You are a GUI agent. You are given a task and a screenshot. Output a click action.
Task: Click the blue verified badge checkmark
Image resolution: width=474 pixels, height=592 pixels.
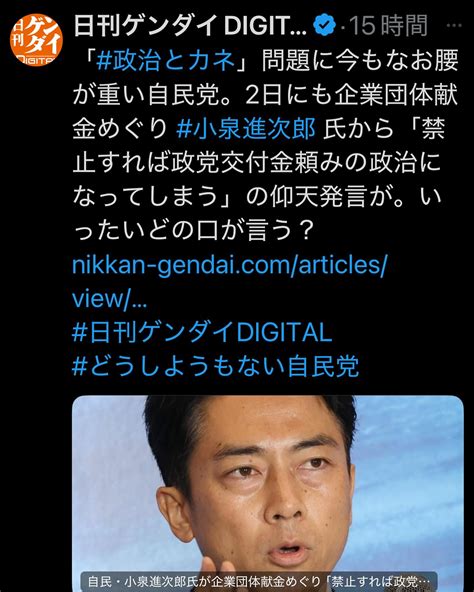[324, 26]
